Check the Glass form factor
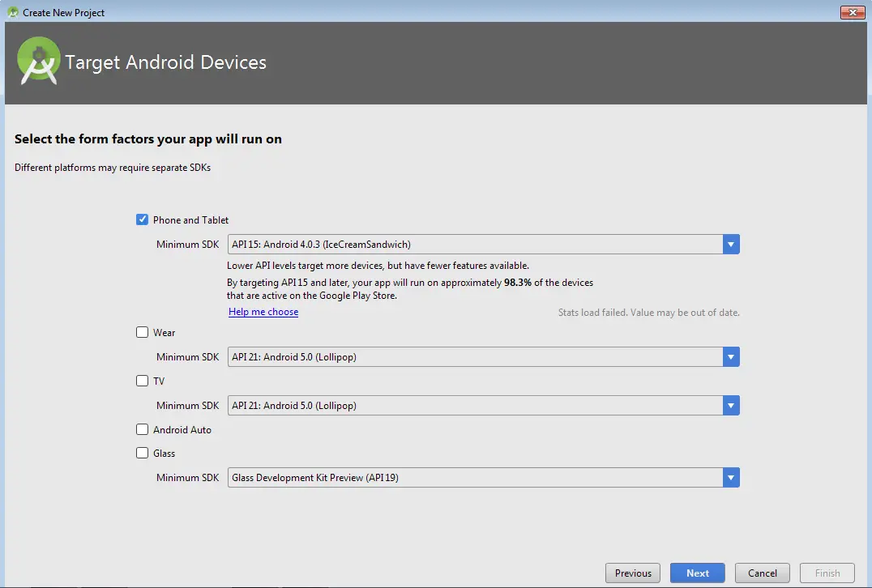This screenshot has width=872, height=588. click(x=142, y=453)
